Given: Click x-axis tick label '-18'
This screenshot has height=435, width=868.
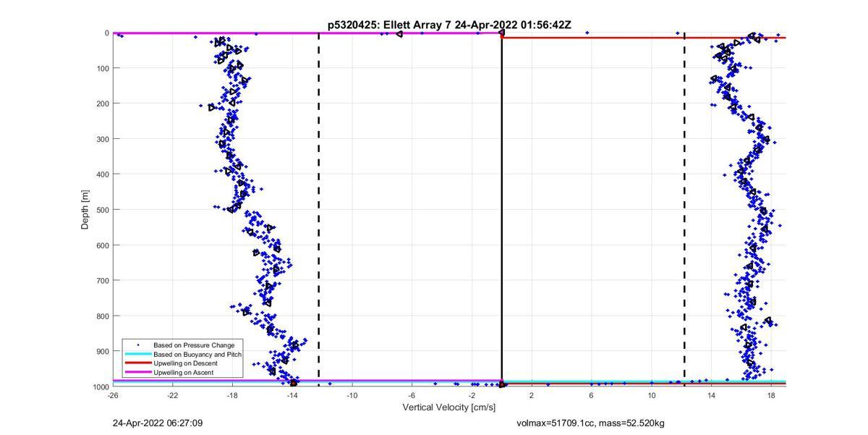Looking at the screenshot, I should tap(232, 395).
